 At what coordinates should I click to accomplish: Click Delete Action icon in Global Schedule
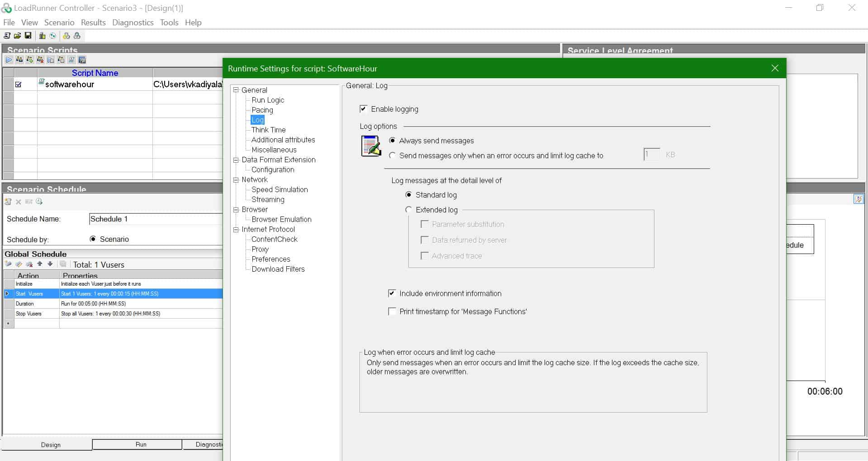(x=29, y=264)
